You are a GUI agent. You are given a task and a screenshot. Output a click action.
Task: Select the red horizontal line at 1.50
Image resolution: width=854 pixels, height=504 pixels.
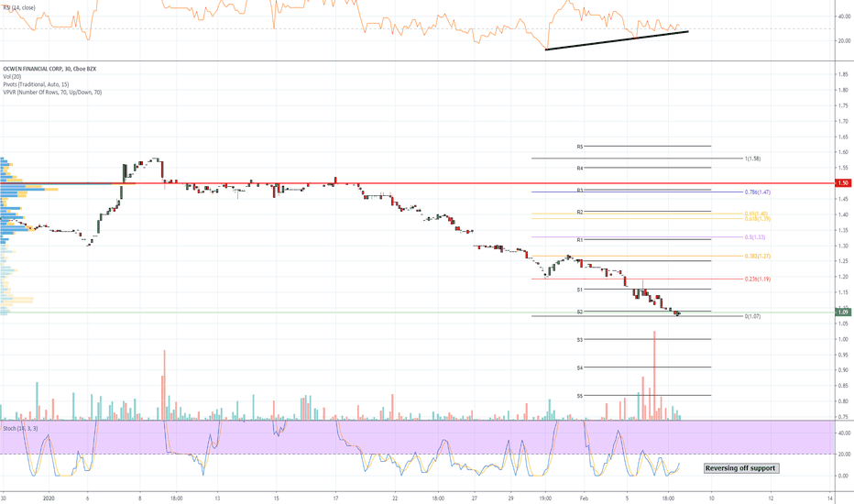click(417, 183)
